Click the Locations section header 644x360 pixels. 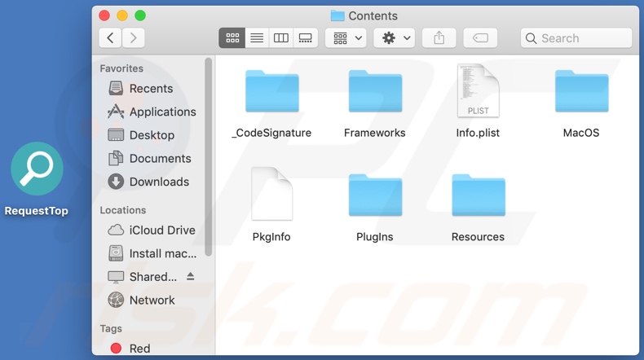123,210
